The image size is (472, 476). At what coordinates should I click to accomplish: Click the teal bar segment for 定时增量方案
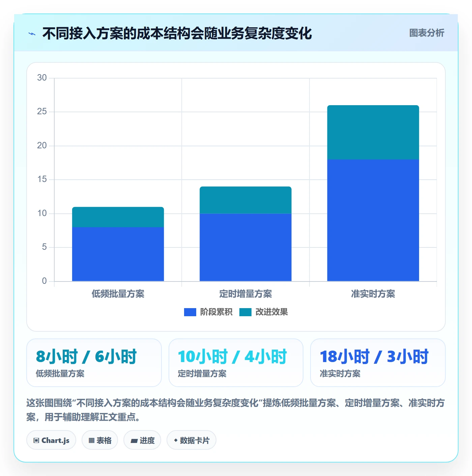[245, 200]
